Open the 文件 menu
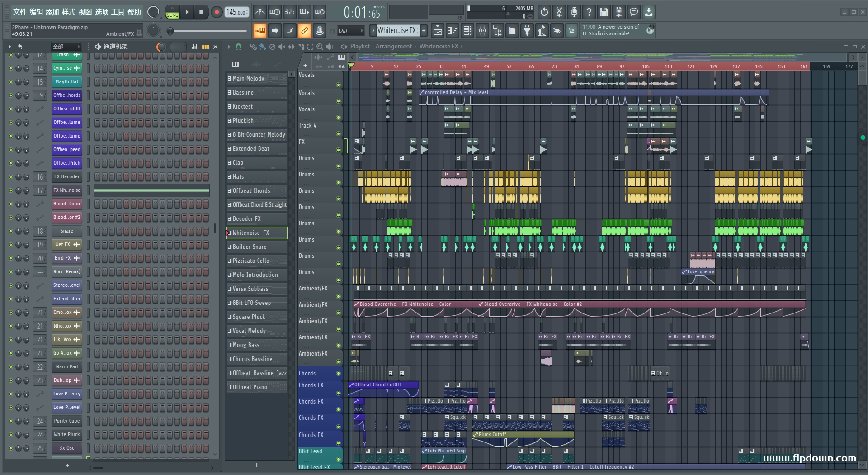Image resolution: width=868 pixels, height=475 pixels. 20,12
